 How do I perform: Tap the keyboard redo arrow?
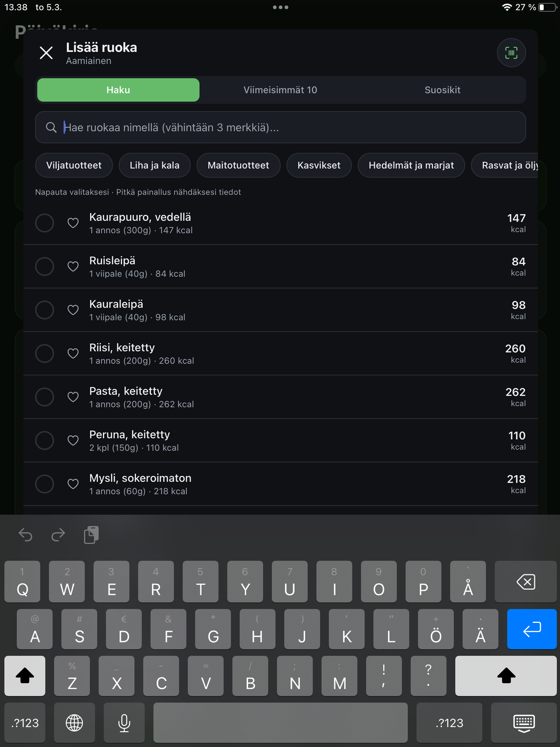coord(58,534)
